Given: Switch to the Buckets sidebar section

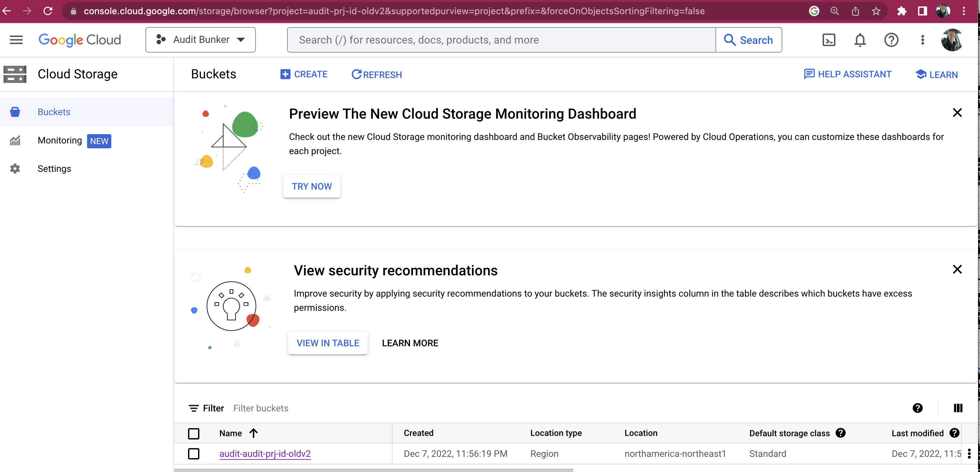Looking at the screenshot, I should tap(54, 112).
